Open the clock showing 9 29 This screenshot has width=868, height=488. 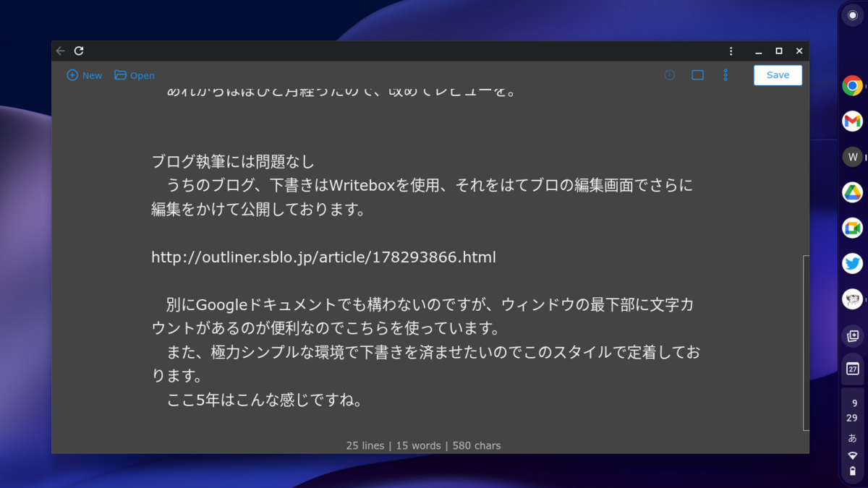[852, 411]
